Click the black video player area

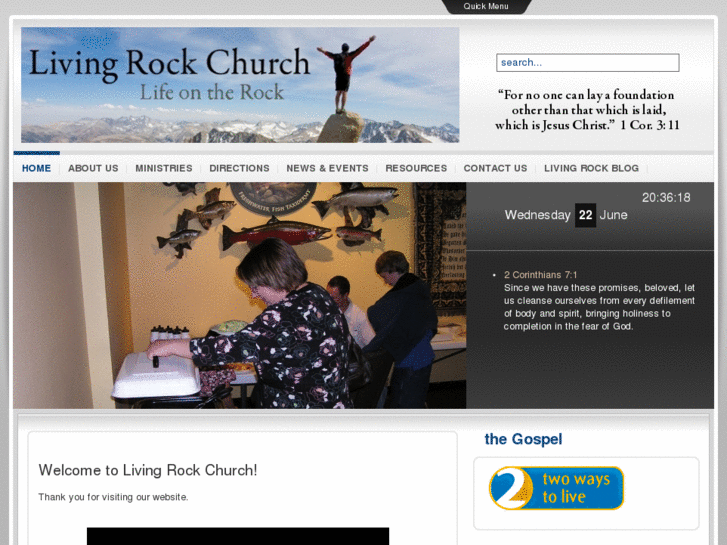[238, 536]
